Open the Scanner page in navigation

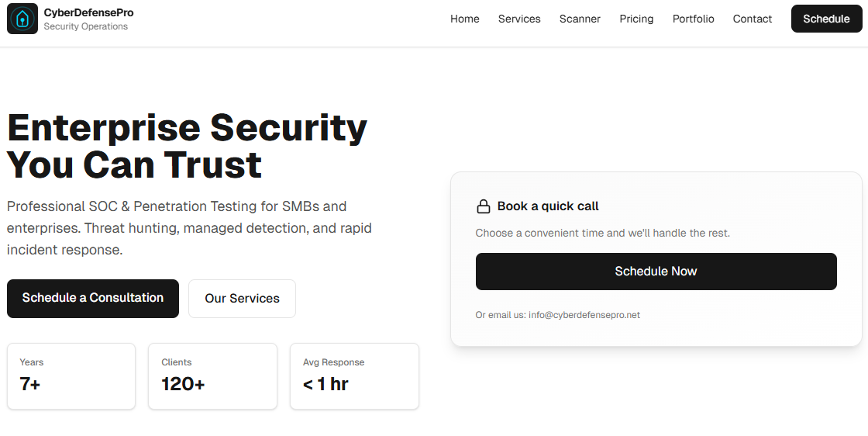point(580,19)
